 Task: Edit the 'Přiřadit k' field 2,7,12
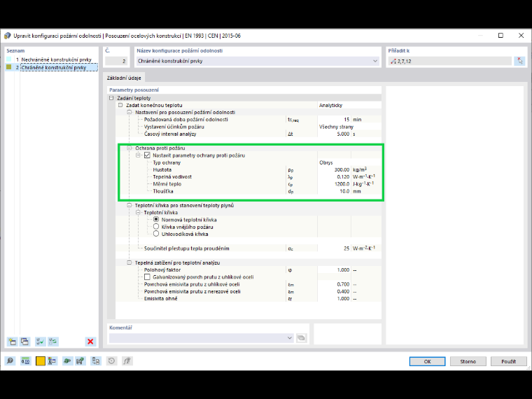(x=450, y=61)
